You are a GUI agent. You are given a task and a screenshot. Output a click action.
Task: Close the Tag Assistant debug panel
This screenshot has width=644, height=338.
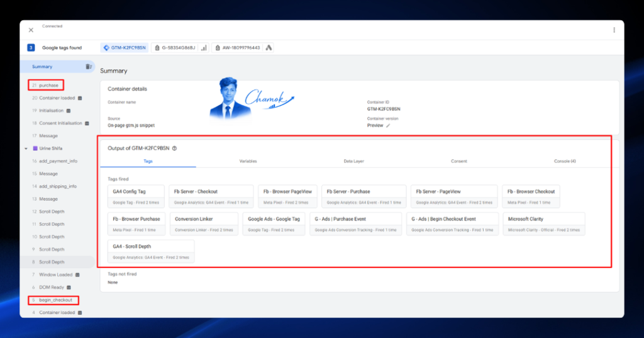point(31,30)
